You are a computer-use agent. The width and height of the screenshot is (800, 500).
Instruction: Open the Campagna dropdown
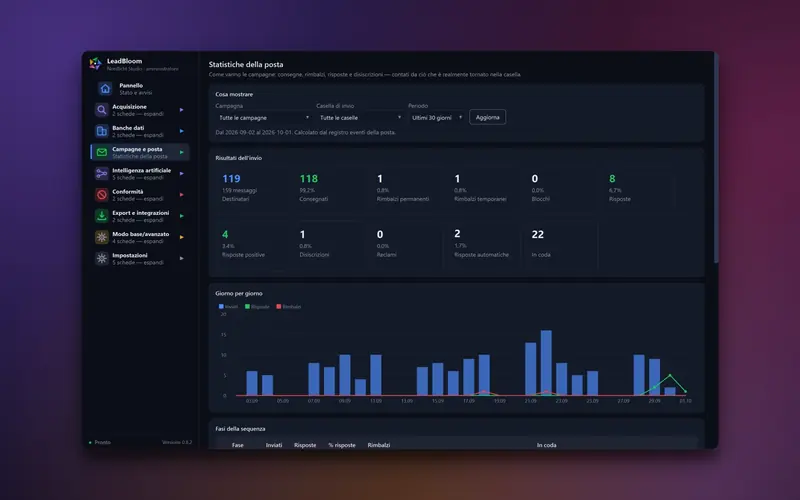[x=263, y=117]
